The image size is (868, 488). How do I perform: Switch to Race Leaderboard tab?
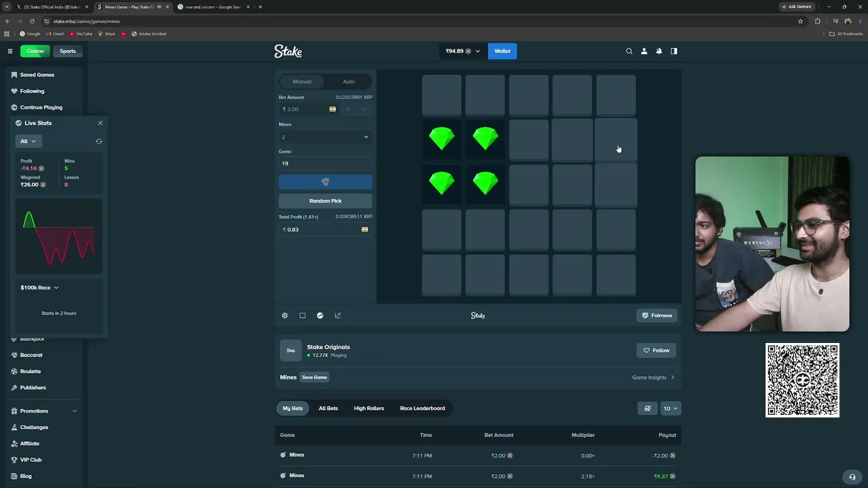pos(422,408)
